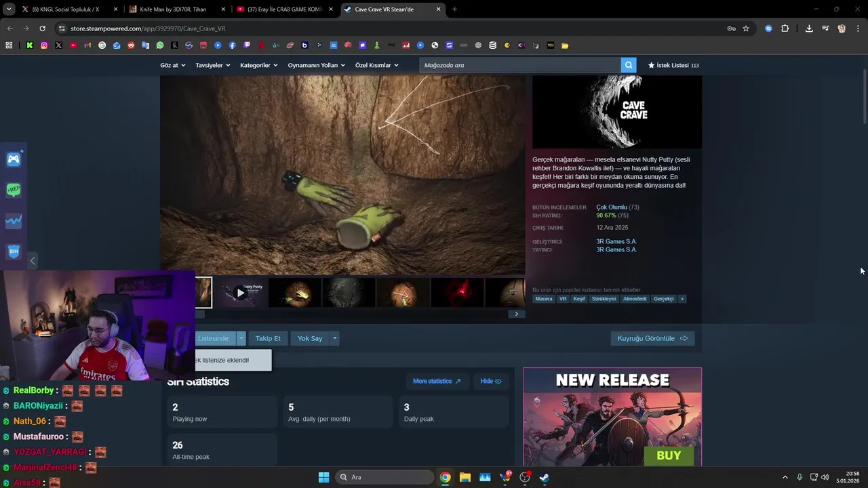The height and width of the screenshot is (488, 868).
Task: Show hidden system tray icons
Action: [785, 477]
